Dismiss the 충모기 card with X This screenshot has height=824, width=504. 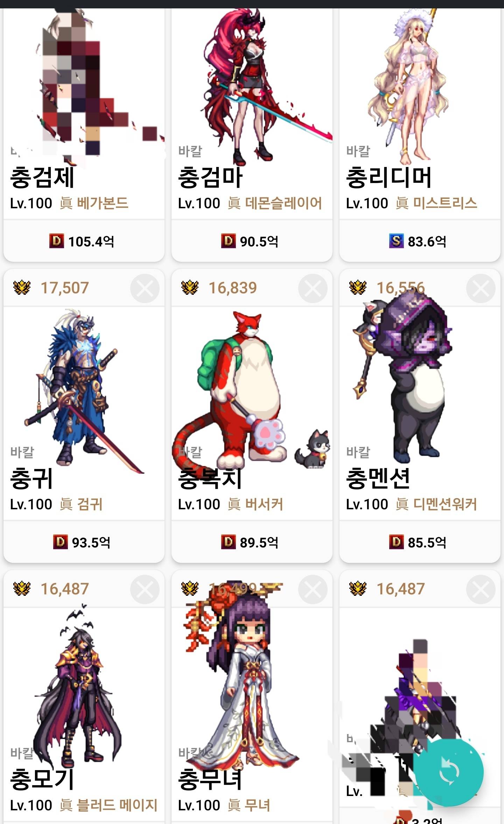coord(145,589)
